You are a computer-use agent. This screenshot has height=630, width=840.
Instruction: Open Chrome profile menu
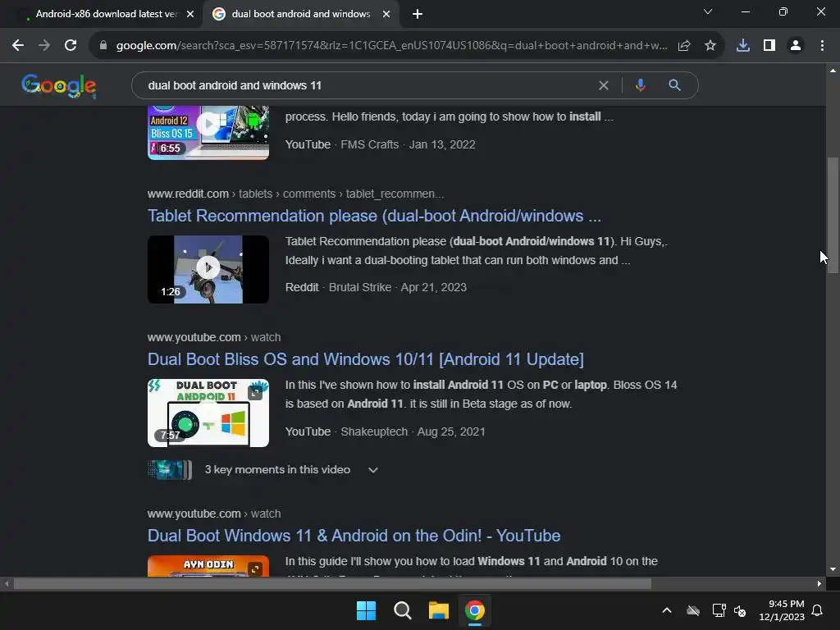click(796, 46)
